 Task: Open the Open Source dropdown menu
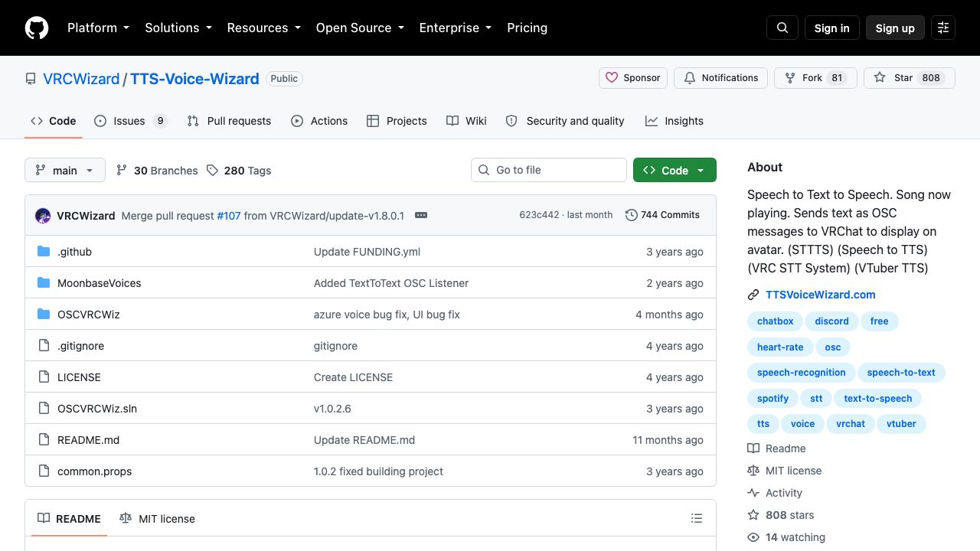(x=360, y=28)
